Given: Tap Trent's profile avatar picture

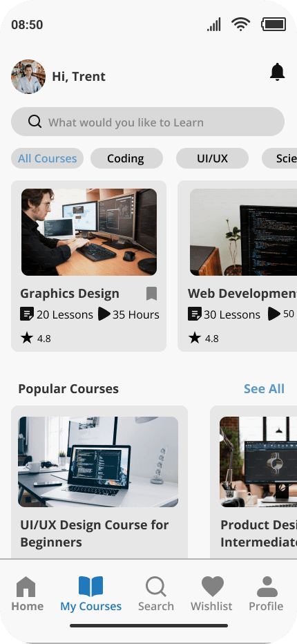Looking at the screenshot, I should click(28, 77).
